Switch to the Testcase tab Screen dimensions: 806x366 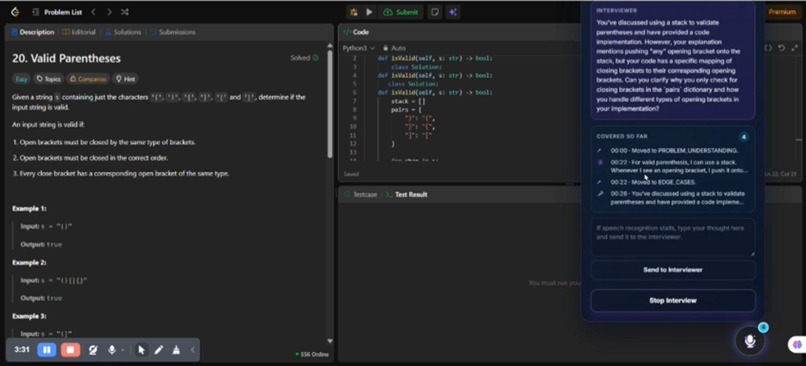(360, 194)
